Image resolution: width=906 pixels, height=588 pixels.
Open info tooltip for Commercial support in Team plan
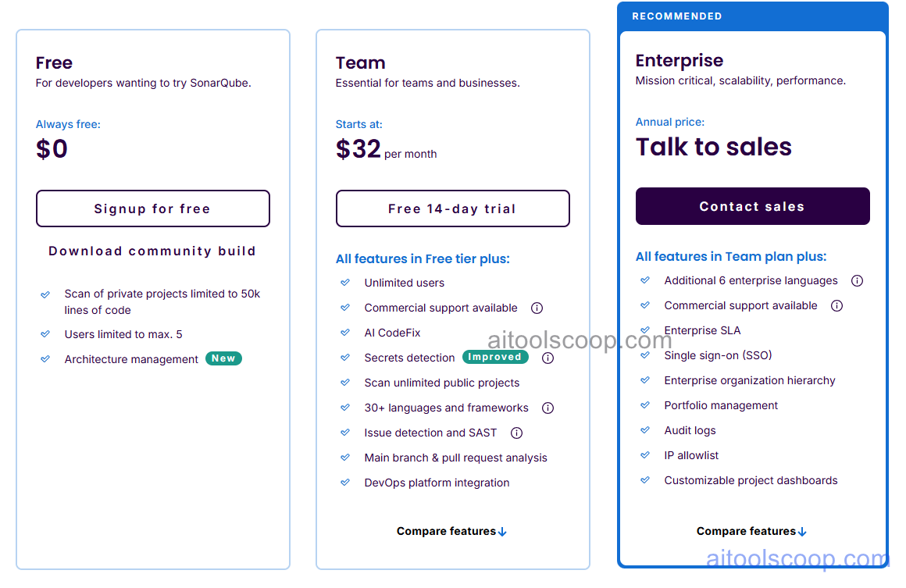tap(537, 308)
